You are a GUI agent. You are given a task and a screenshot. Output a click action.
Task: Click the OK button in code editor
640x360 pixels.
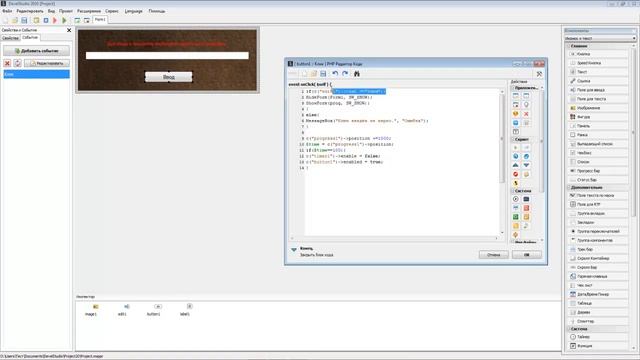[x=527, y=255]
